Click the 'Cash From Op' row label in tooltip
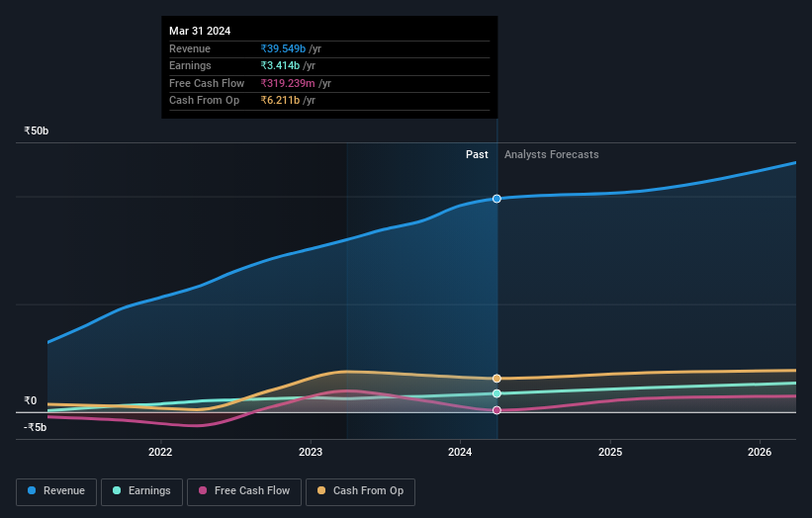The height and width of the screenshot is (518, 812). tap(204, 101)
